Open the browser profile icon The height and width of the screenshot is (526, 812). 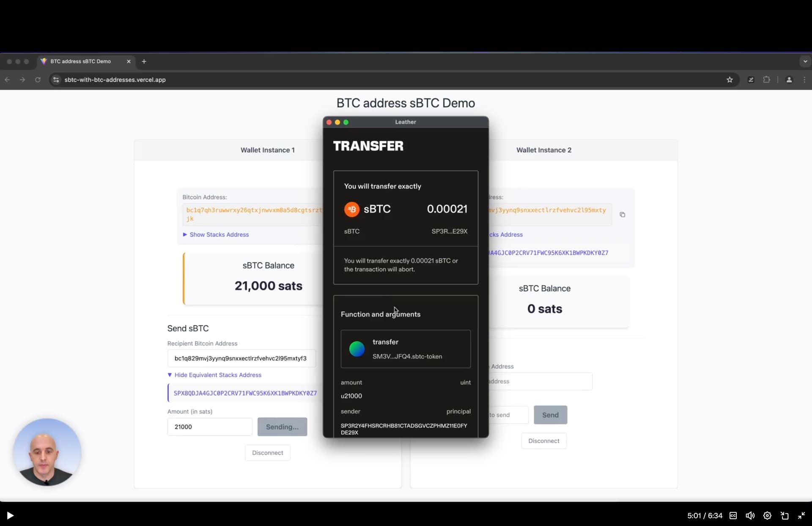[789, 80]
